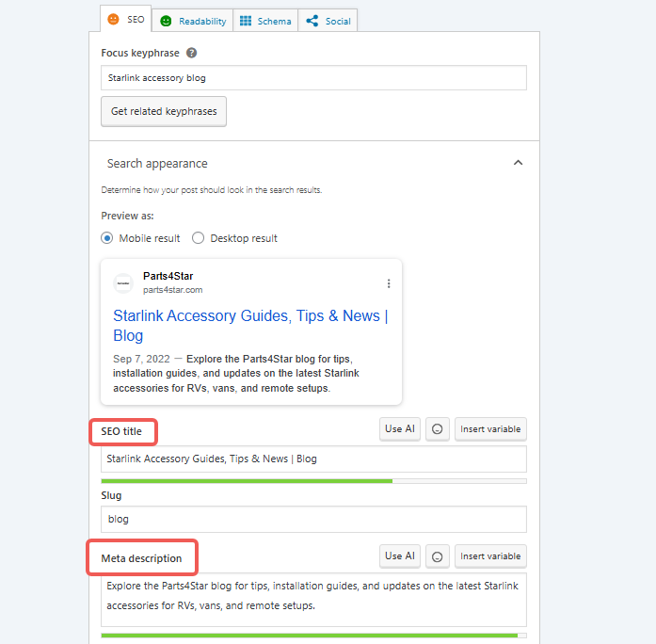Click the orange SEO score face icon
The height and width of the screenshot is (644, 656).
[113, 19]
